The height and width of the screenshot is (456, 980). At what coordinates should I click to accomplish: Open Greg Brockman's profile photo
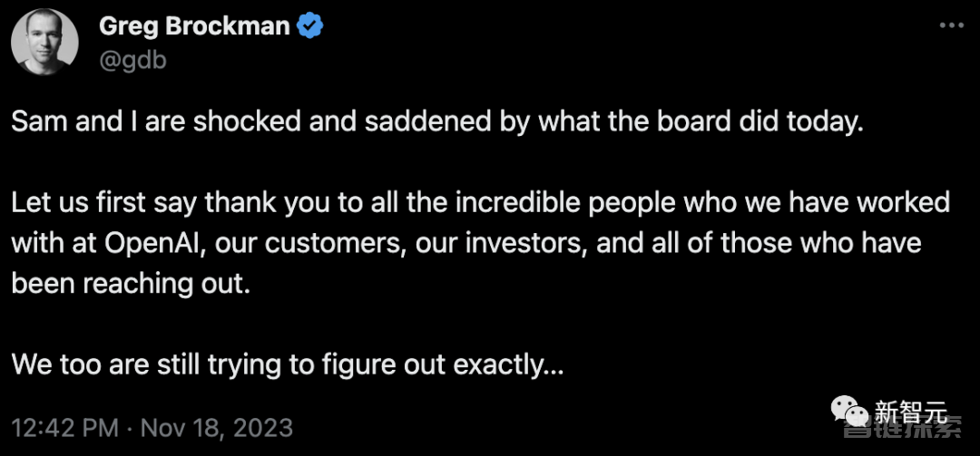click(45, 42)
